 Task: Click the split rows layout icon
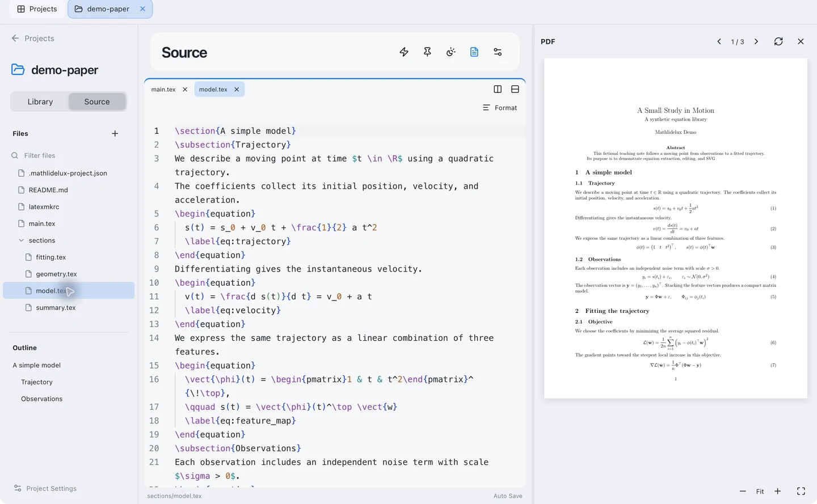515,89
